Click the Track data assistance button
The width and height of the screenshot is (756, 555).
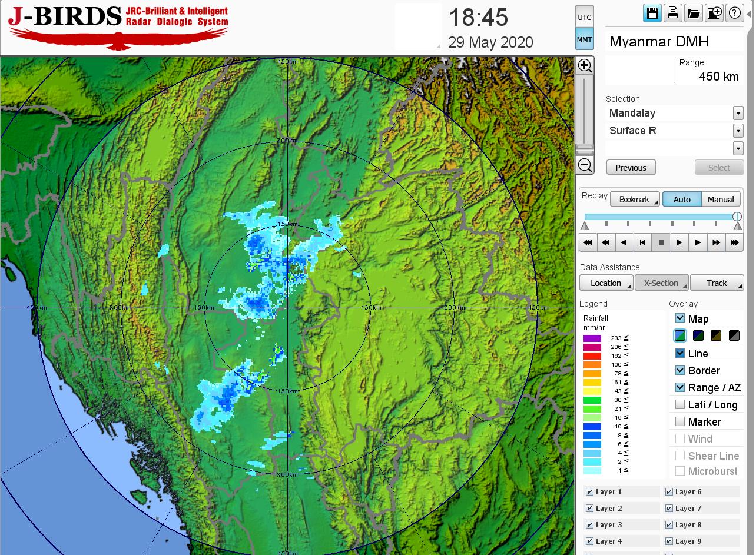[x=717, y=283]
